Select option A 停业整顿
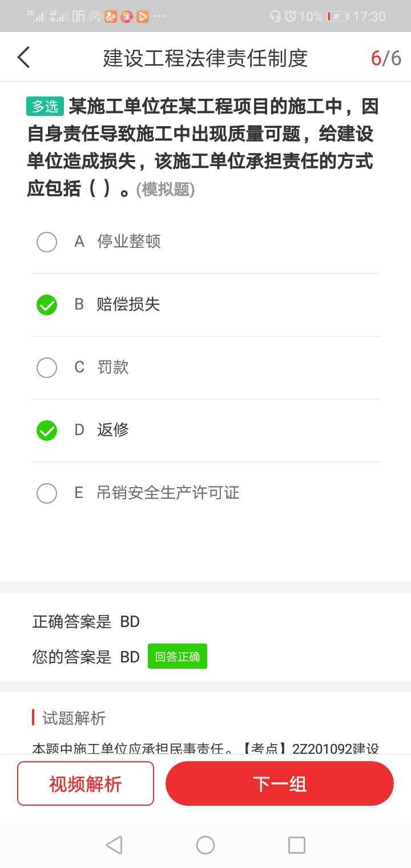Viewport: 411px width, 868px height. [x=47, y=242]
